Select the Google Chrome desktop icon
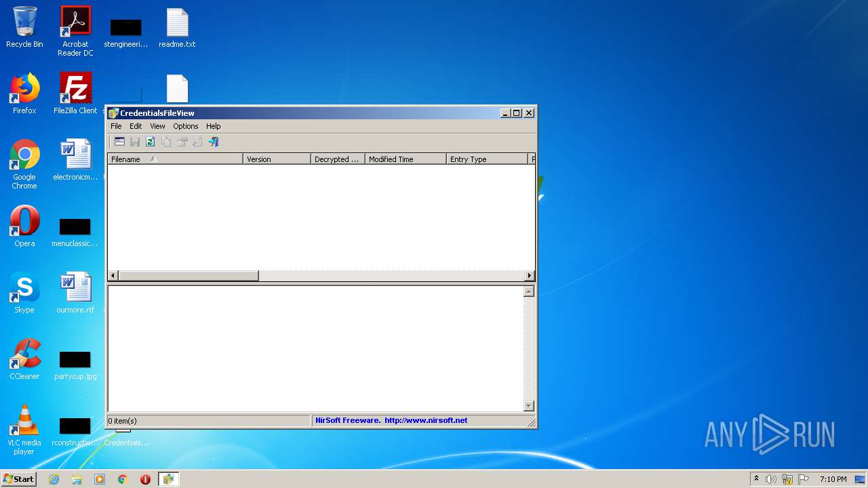The image size is (868, 488). click(x=24, y=164)
